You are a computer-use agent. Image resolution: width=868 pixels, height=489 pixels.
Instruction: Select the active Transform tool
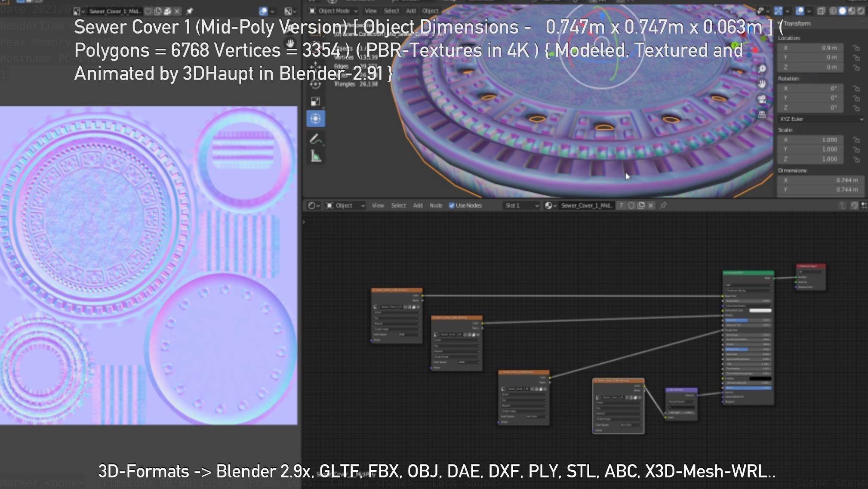point(315,118)
